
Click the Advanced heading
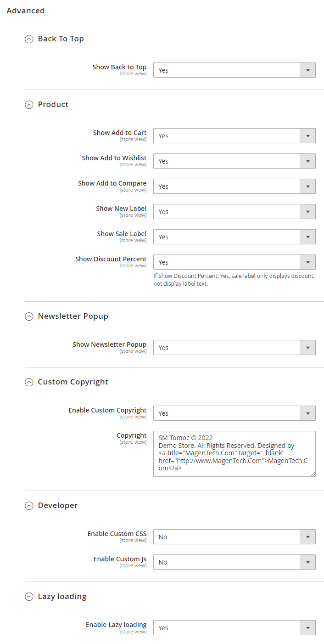coord(26,11)
